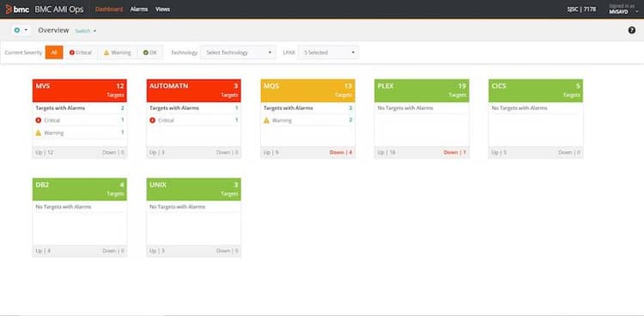The image size is (644, 316).
Task: Click Targets with Alarms count in MVS
Action: tap(123, 107)
